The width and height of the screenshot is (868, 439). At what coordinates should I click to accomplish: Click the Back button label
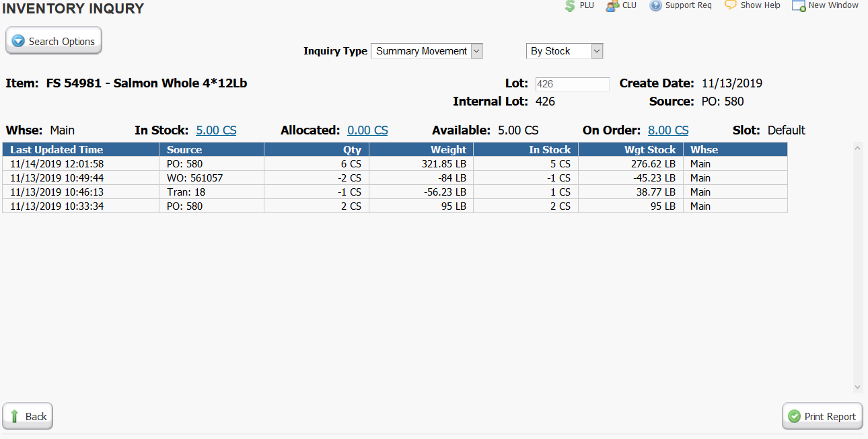36,416
